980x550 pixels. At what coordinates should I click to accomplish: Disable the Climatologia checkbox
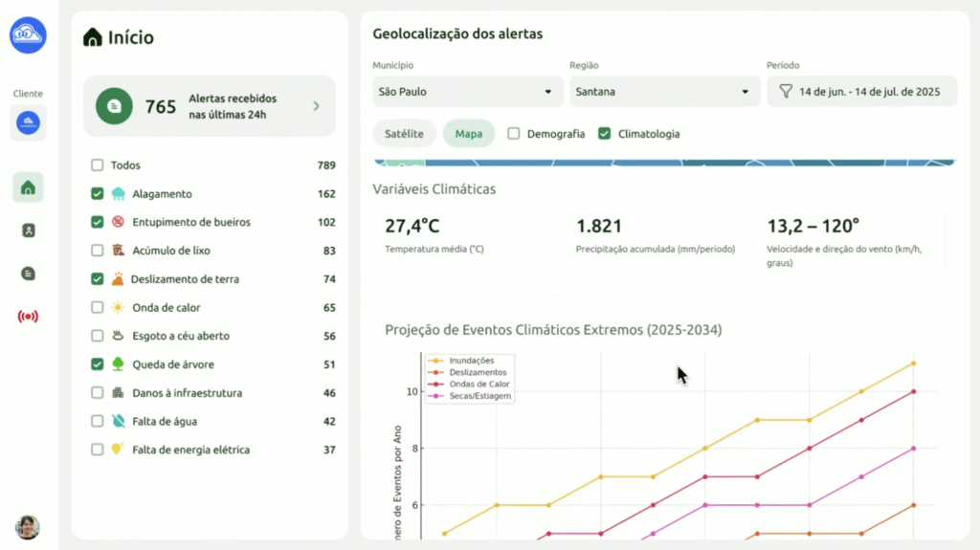(x=604, y=134)
